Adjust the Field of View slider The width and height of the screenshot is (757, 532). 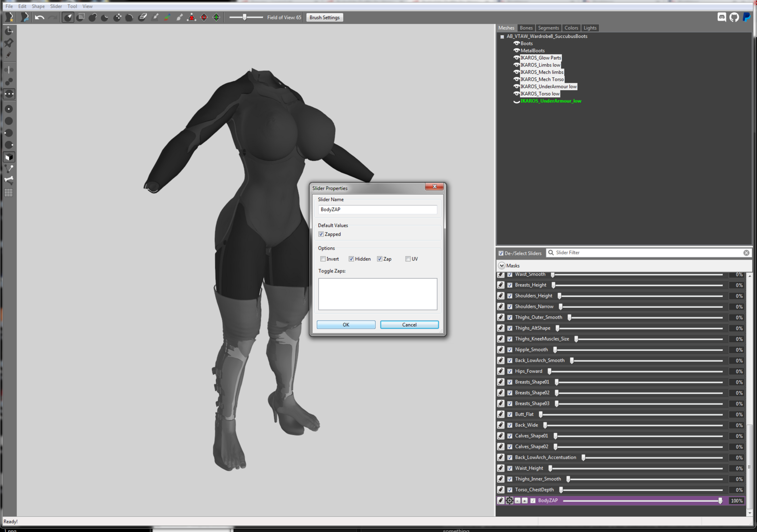click(x=246, y=17)
